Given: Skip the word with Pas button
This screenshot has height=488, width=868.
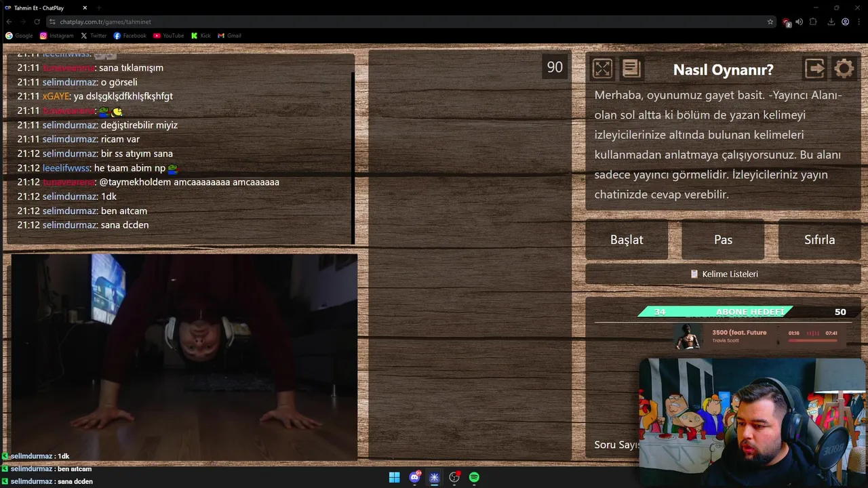Looking at the screenshot, I should click(723, 239).
